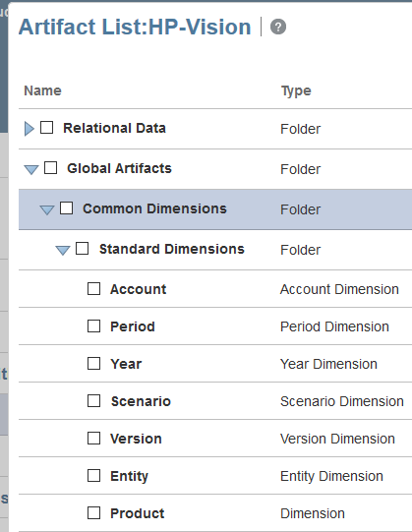The image size is (412, 532).
Task: Check the Product dimension checkbox
Action: coord(94,513)
